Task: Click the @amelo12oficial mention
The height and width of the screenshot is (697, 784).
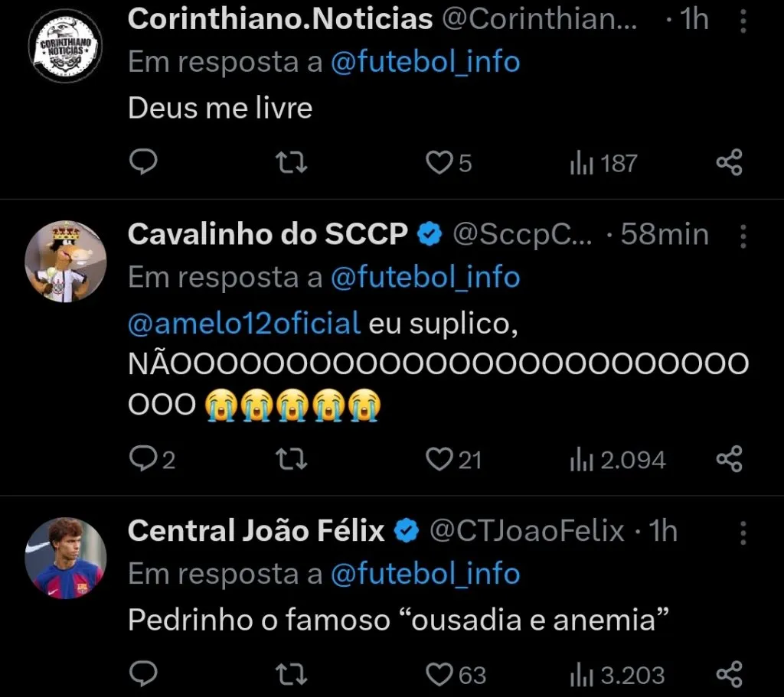Action: (x=245, y=323)
